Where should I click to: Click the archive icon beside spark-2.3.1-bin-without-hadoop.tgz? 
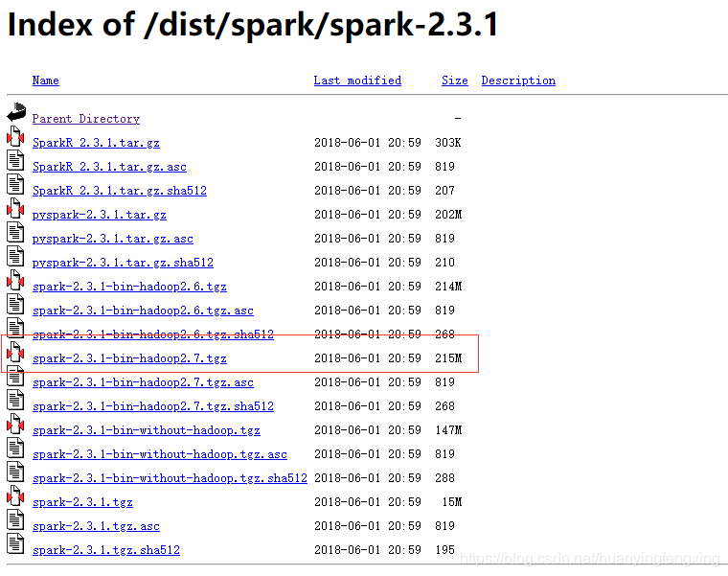point(15,425)
